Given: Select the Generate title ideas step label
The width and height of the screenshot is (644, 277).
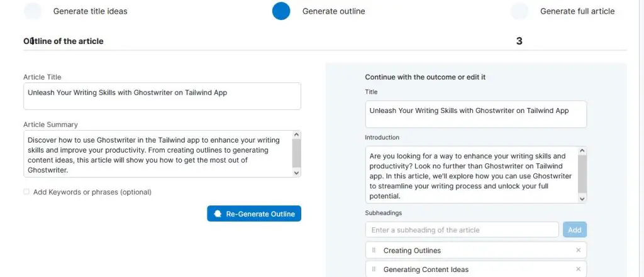Looking at the screenshot, I should click(91, 11).
